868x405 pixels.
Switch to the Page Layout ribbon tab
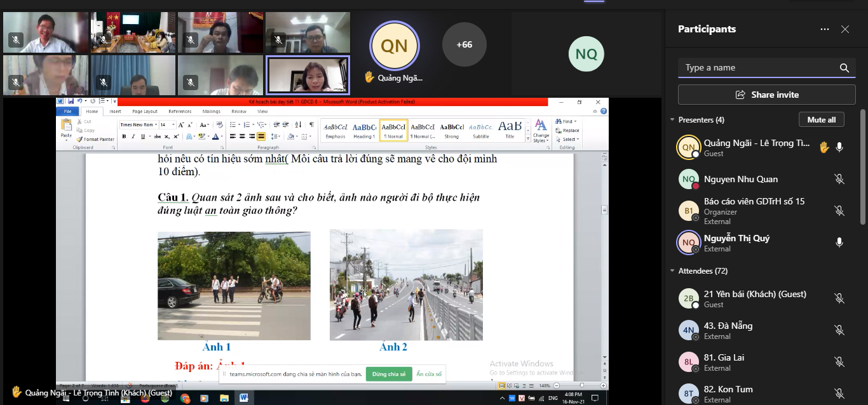pyautogui.click(x=144, y=112)
